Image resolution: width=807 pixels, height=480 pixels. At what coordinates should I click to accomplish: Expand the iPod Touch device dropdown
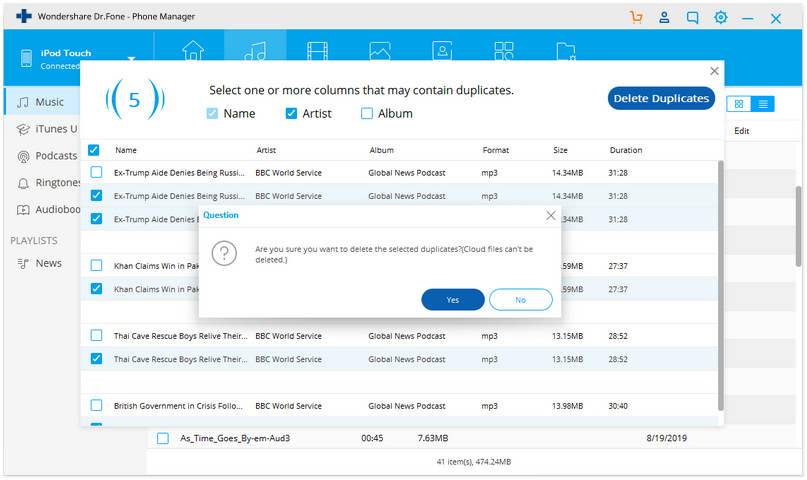coord(131,59)
